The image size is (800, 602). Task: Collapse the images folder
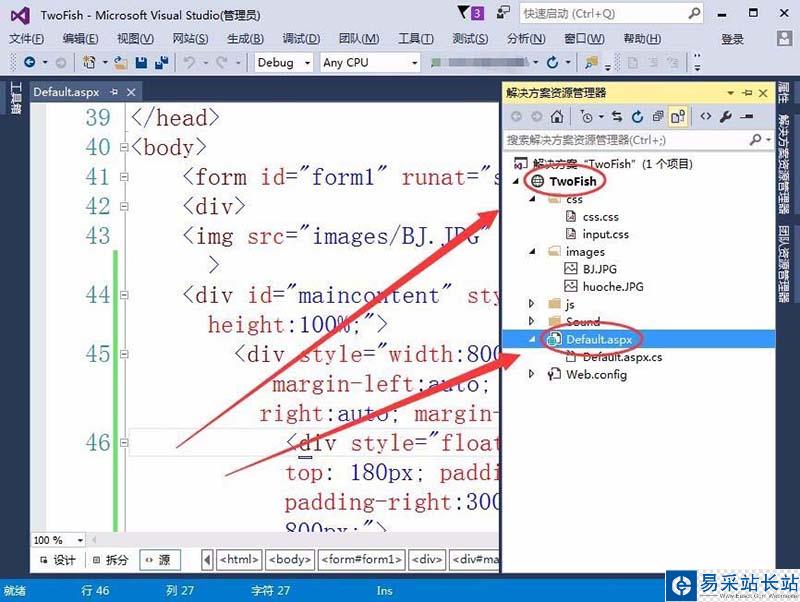pyautogui.click(x=532, y=252)
